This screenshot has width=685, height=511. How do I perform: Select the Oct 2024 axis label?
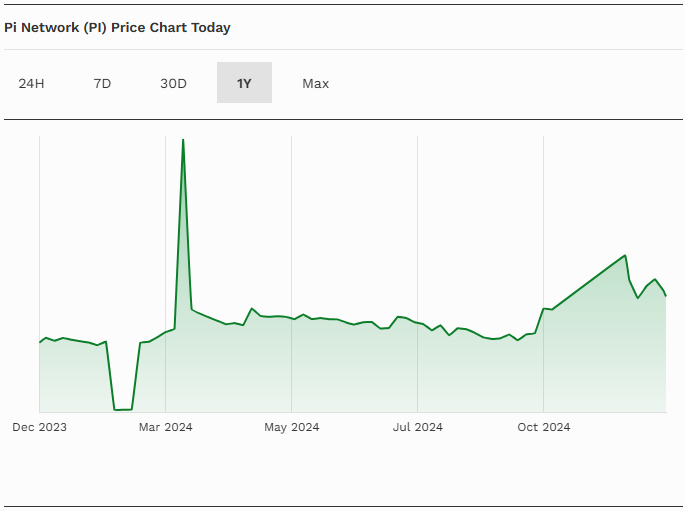point(543,427)
